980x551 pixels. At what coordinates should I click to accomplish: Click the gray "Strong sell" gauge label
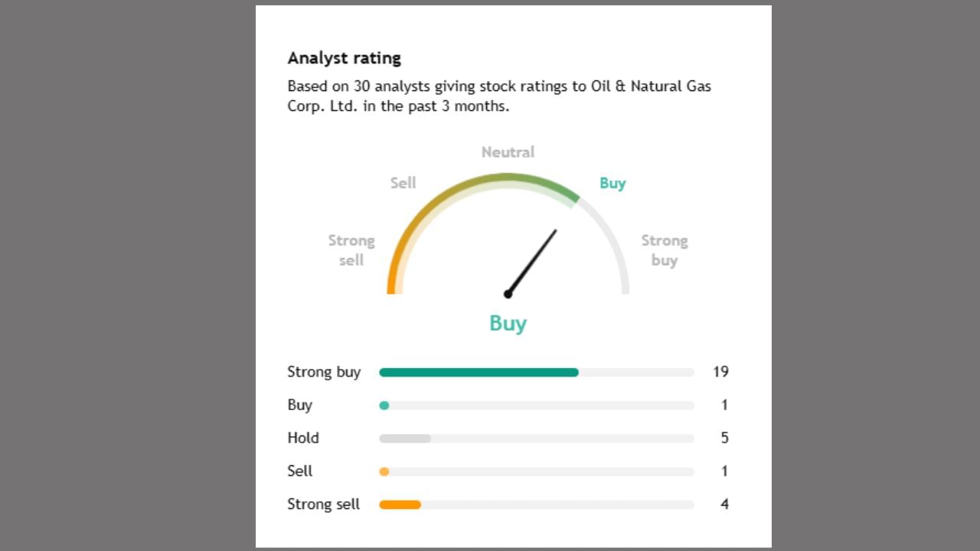(351, 250)
